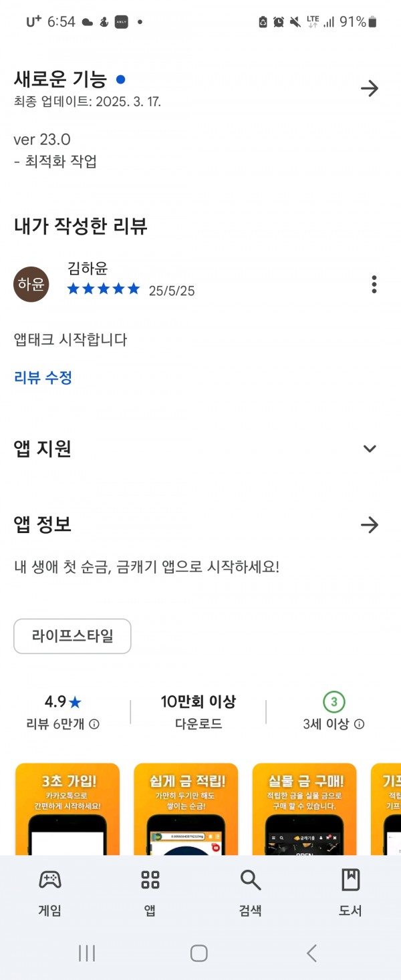Tap the 하윤 profile avatar
This screenshot has height=980, width=401.
(31, 285)
